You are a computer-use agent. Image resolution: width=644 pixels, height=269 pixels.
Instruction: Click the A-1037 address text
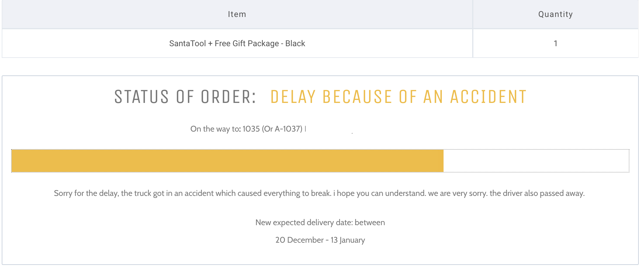tap(288, 129)
